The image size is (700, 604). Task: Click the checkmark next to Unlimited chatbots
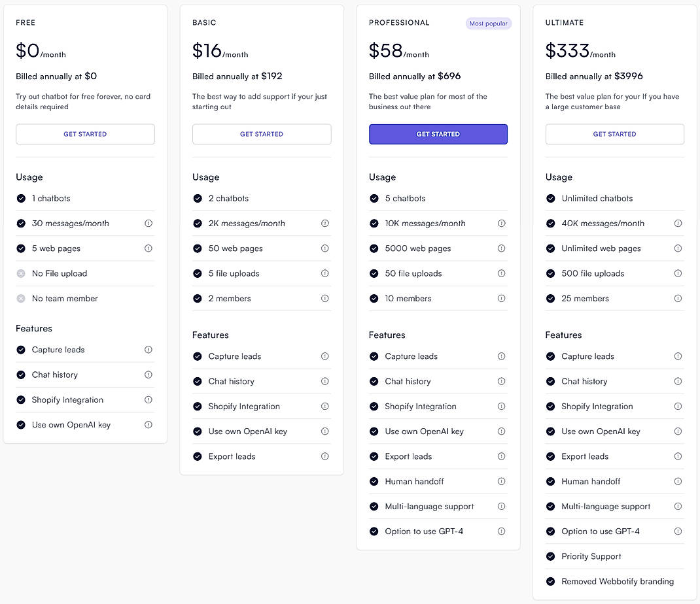point(550,198)
